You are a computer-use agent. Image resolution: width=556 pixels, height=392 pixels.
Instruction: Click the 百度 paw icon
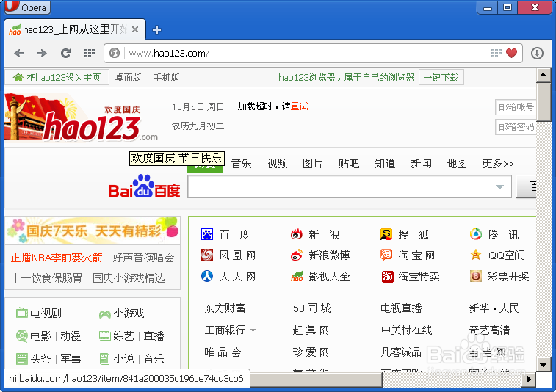pos(207,234)
